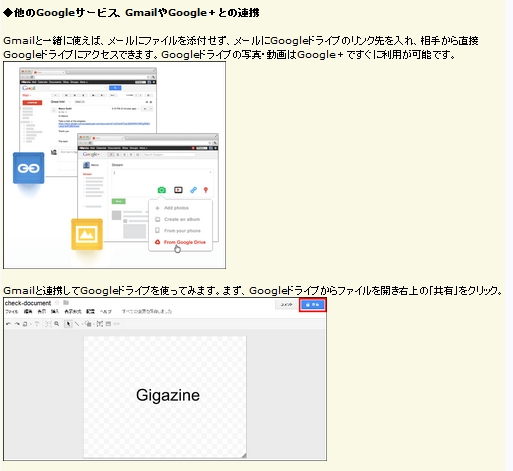
Task: Open the 編集 menu
Action: coord(28,312)
